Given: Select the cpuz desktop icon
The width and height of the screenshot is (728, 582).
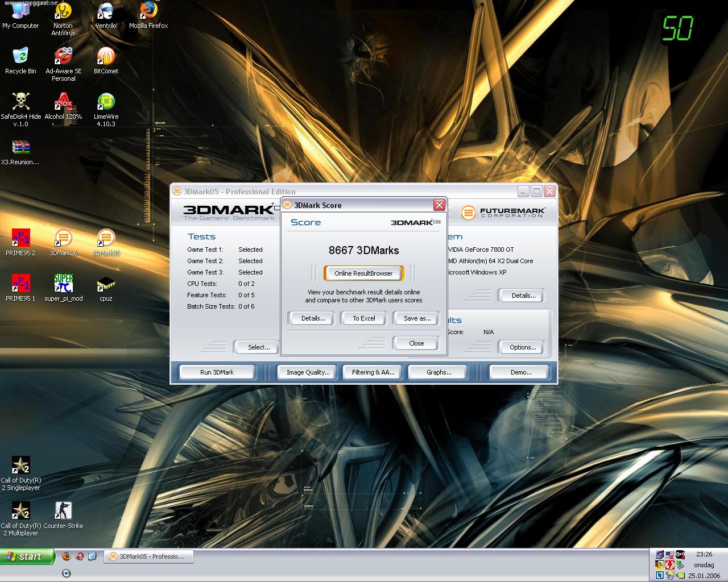Looking at the screenshot, I should (106, 288).
